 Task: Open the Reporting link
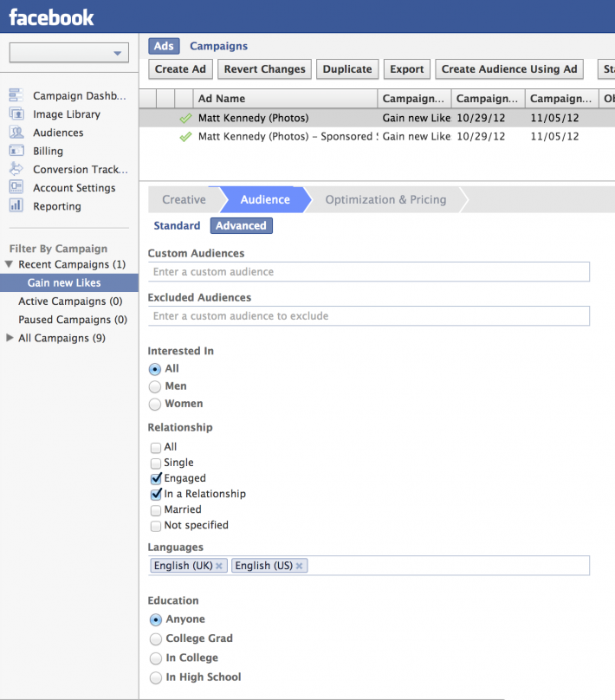coord(57,206)
